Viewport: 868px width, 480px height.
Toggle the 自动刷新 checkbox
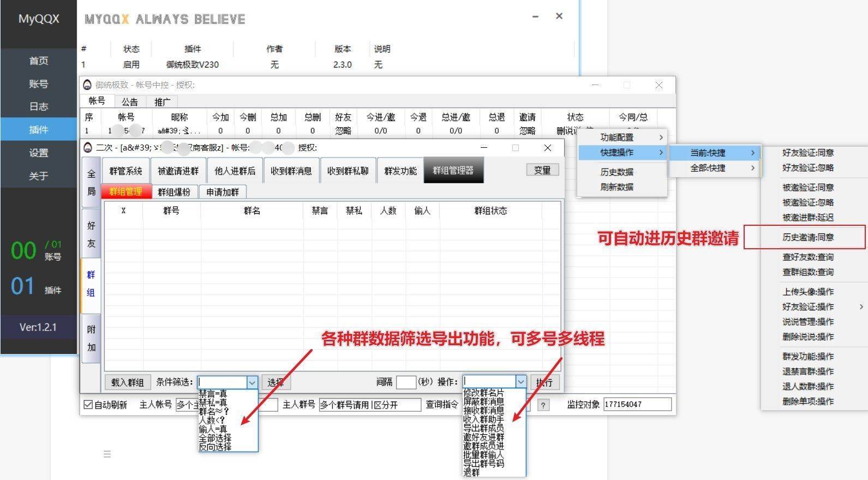(88, 405)
